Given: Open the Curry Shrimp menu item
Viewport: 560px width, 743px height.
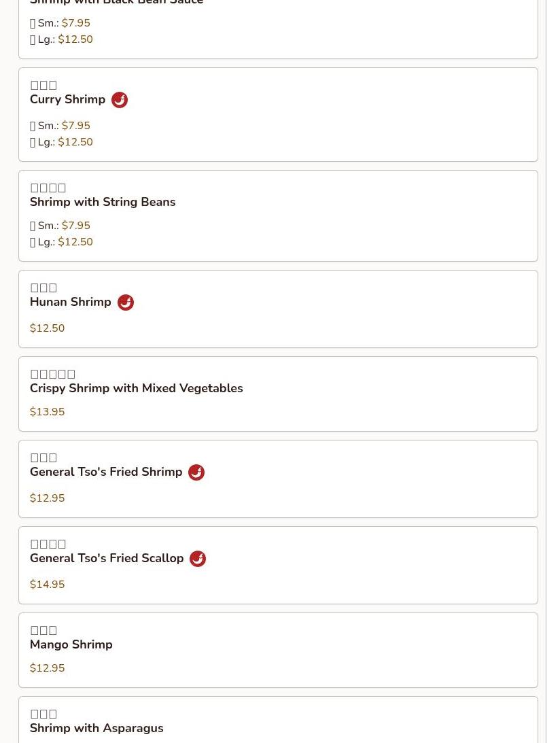Looking at the screenshot, I should tap(67, 99).
